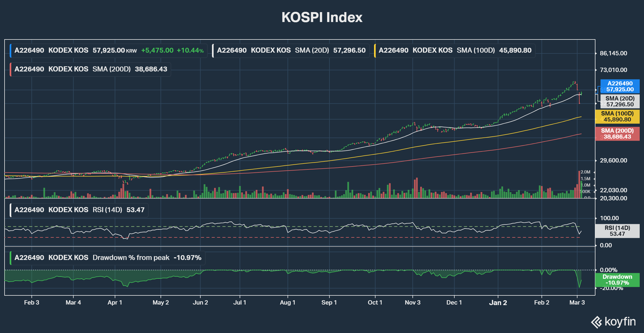Click the yellow SMA (100D) axis tag
Screen dimensions: 644x333
tap(617, 117)
